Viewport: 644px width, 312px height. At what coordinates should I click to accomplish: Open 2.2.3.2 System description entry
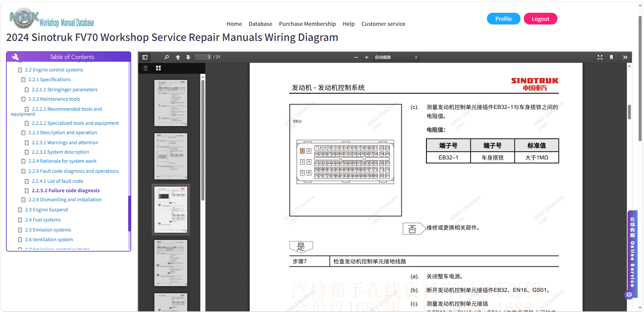click(x=60, y=152)
